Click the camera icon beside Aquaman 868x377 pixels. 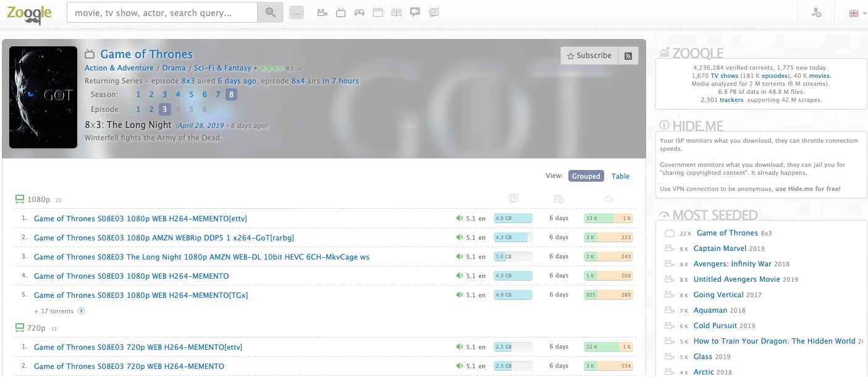click(669, 310)
